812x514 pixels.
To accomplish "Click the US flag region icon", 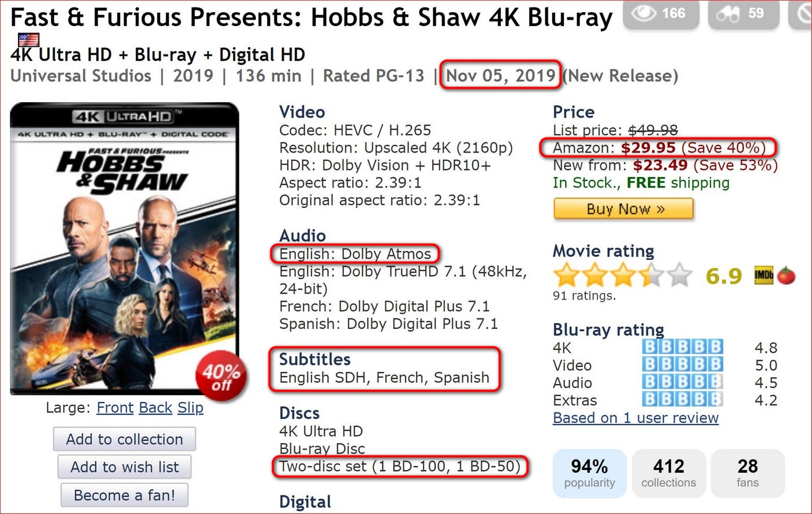I will point(28,39).
